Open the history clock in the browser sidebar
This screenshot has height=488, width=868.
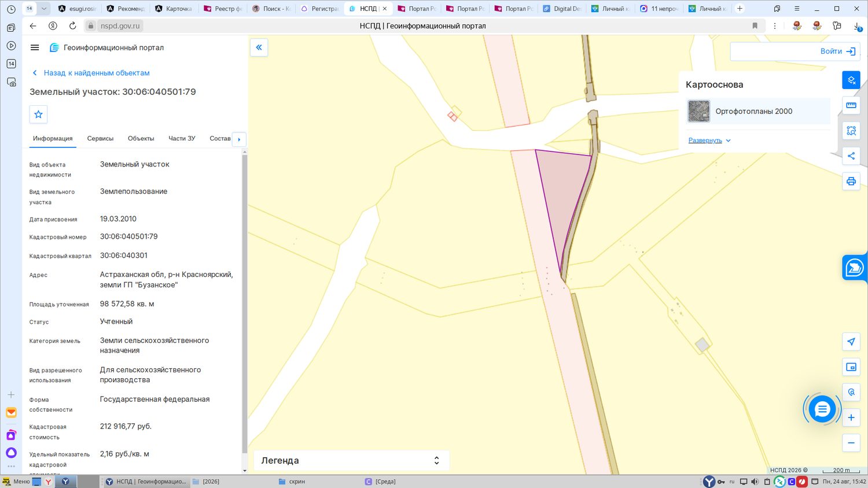(11, 9)
